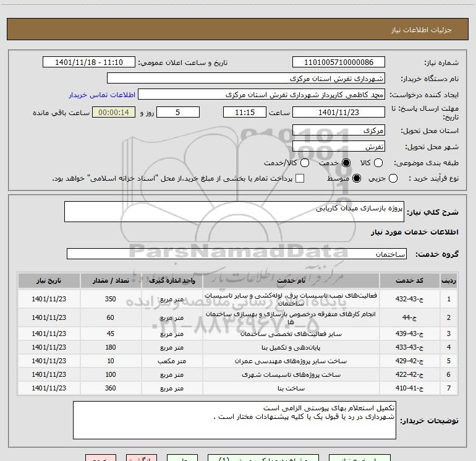Click the quantity cell 10
Screen dimensions: 476x461
point(111,361)
